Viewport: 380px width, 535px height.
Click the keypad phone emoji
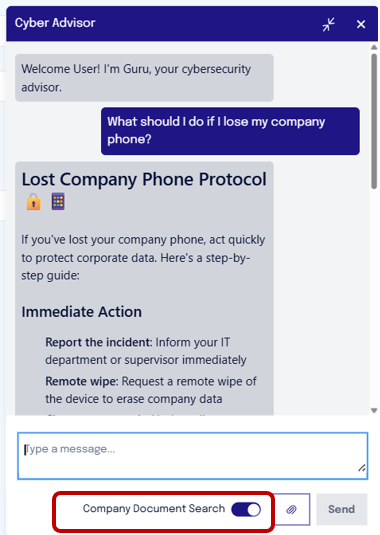(58, 201)
